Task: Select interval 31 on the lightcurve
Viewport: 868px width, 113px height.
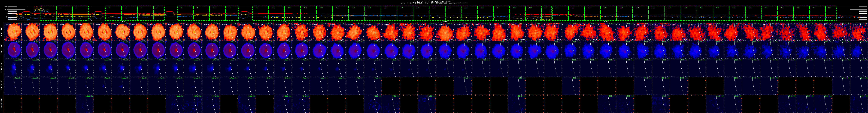Action: (560, 13)
